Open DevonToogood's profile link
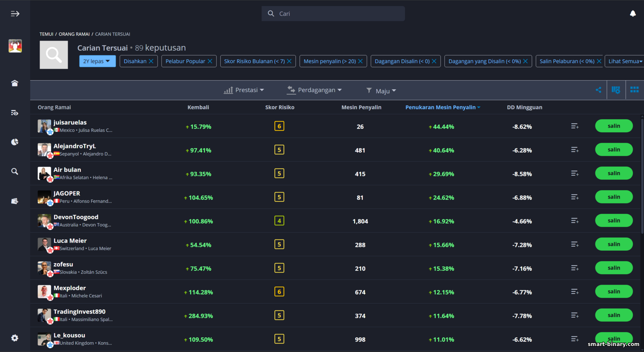This screenshot has width=644, height=352. [76, 217]
